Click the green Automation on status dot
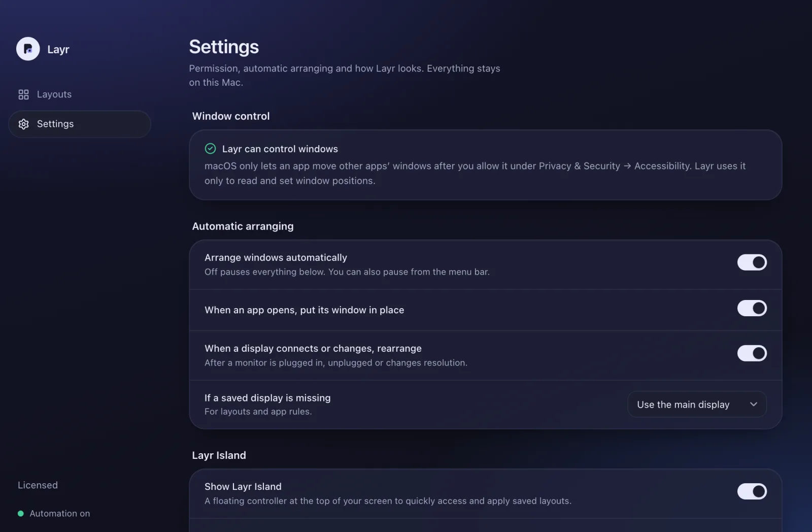 coord(21,513)
